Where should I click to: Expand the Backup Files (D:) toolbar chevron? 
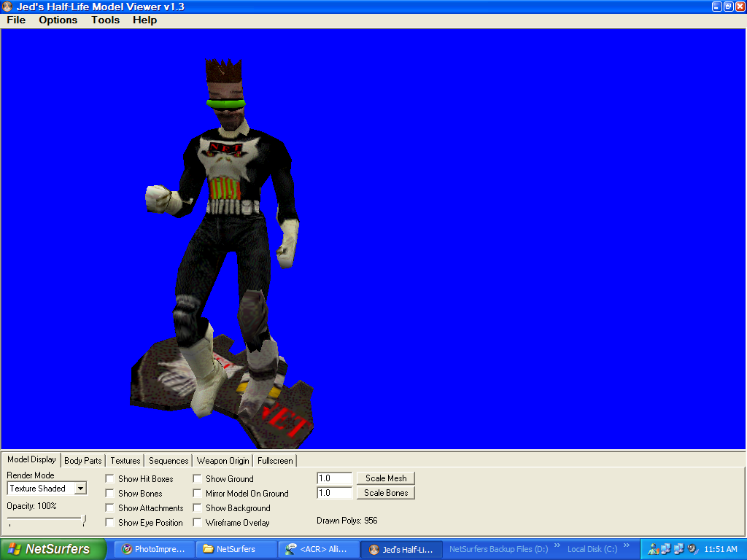[557, 545]
